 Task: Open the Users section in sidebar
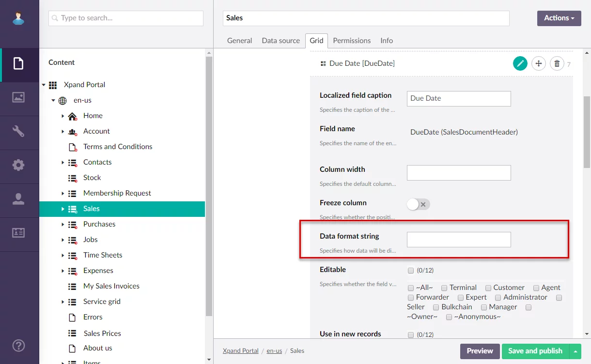point(18,199)
